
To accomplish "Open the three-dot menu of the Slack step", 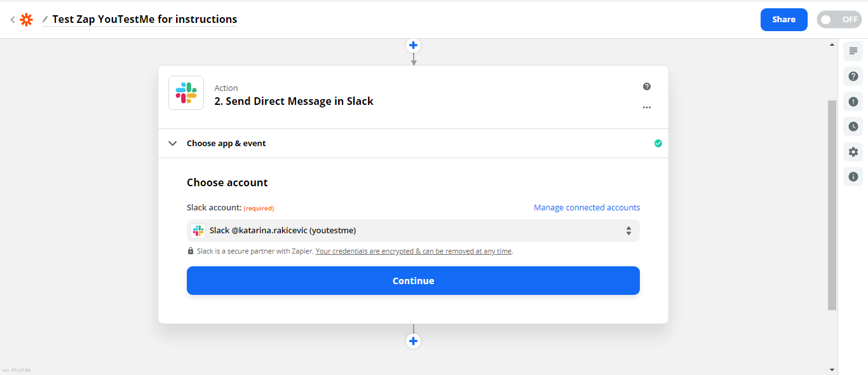I will pyautogui.click(x=646, y=107).
